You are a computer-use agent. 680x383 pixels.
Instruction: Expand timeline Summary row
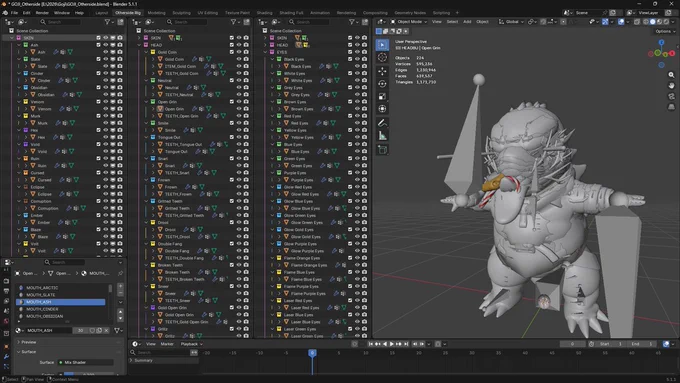(x=131, y=360)
